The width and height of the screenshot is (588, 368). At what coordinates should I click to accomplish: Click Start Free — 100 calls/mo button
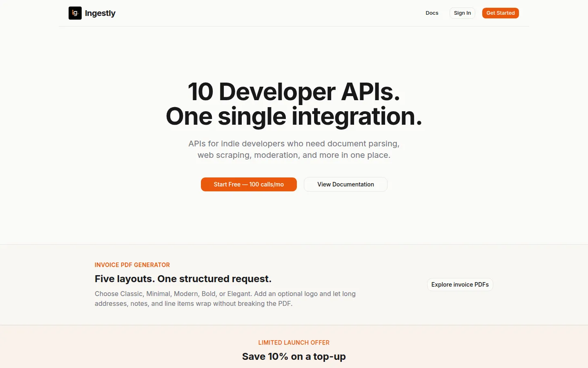click(x=249, y=184)
